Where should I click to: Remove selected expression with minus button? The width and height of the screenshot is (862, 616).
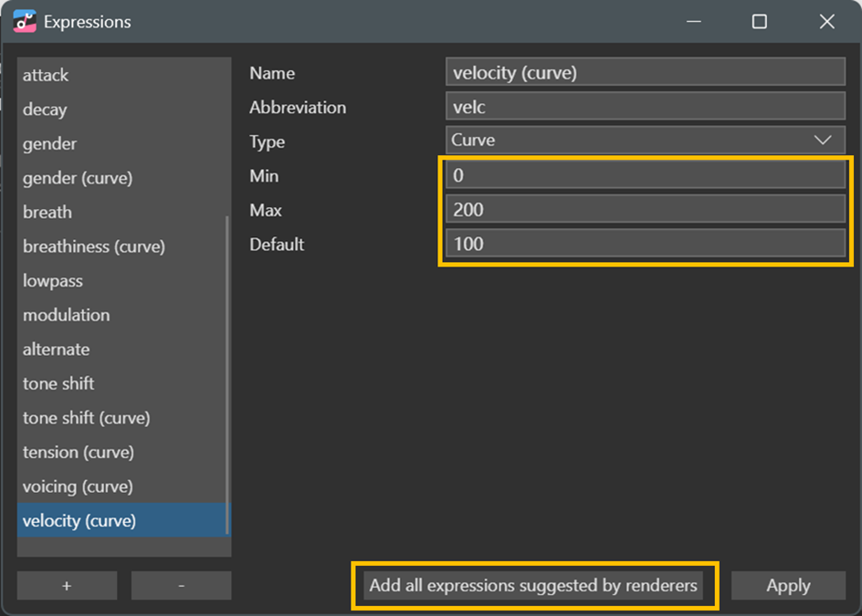[181, 585]
